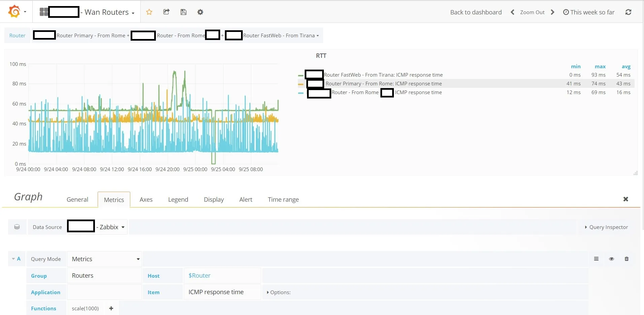Click cyan color swatch in legend
Screen dimensions: 644x315
pos(301,93)
